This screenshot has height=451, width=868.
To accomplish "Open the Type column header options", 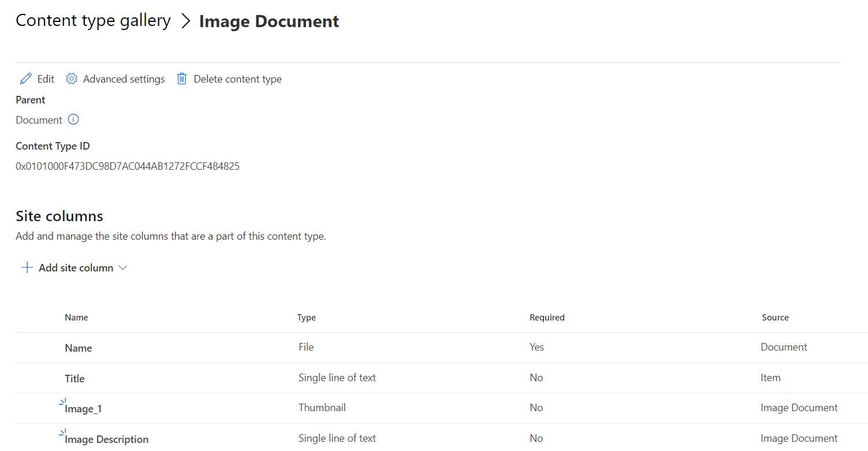I will (x=306, y=317).
